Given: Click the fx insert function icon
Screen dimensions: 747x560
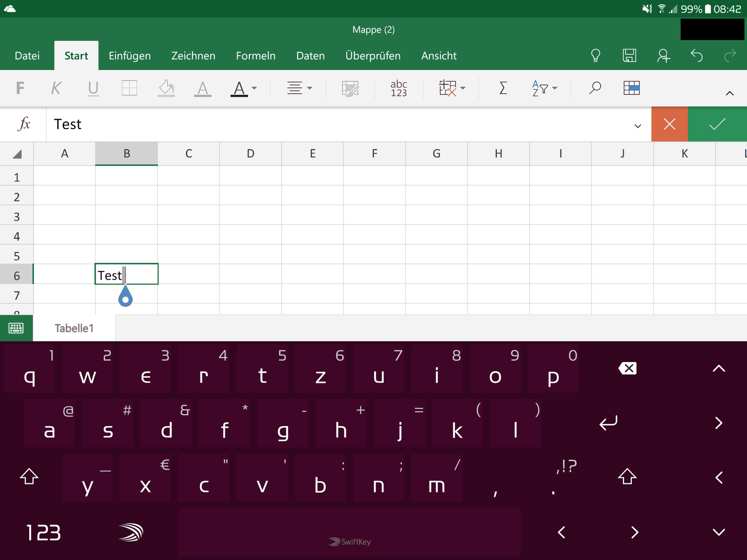Looking at the screenshot, I should click(24, 124).
